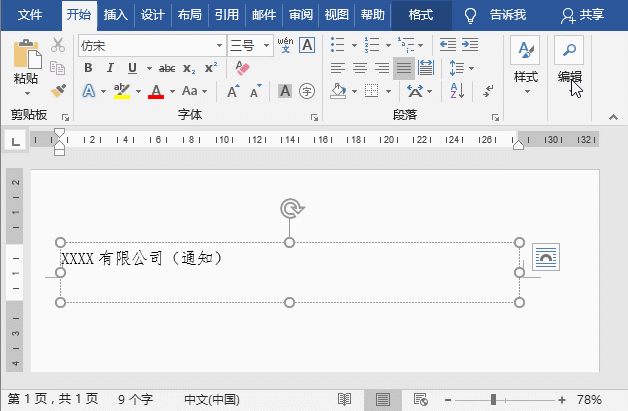Switch to the 格式 tab
The height and width of the screenshot is (411, 628).
click(x=421, y=15)
